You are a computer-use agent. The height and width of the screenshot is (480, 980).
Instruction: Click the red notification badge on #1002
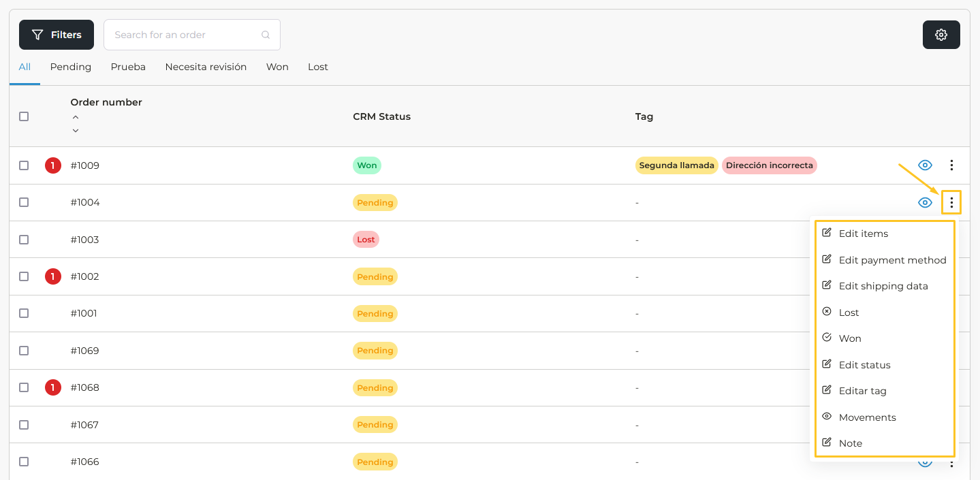pos(53,276)
